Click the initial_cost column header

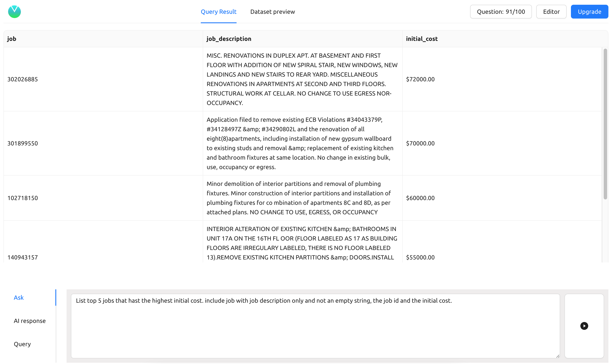click(x=421, y=39)
